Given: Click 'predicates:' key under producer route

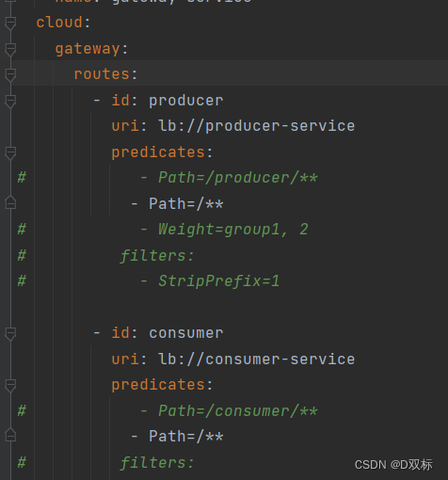Looking at the screenshot, I should tap(162, 152).
